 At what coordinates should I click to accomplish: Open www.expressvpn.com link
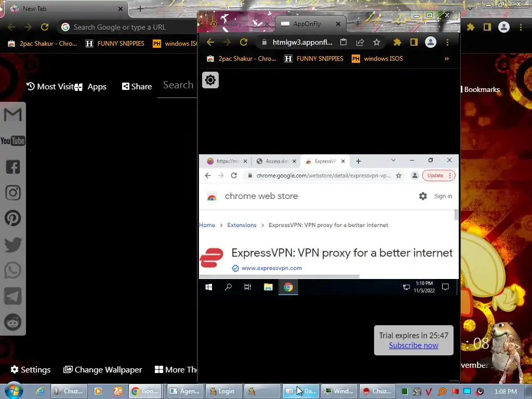click(x=271, y=268)
